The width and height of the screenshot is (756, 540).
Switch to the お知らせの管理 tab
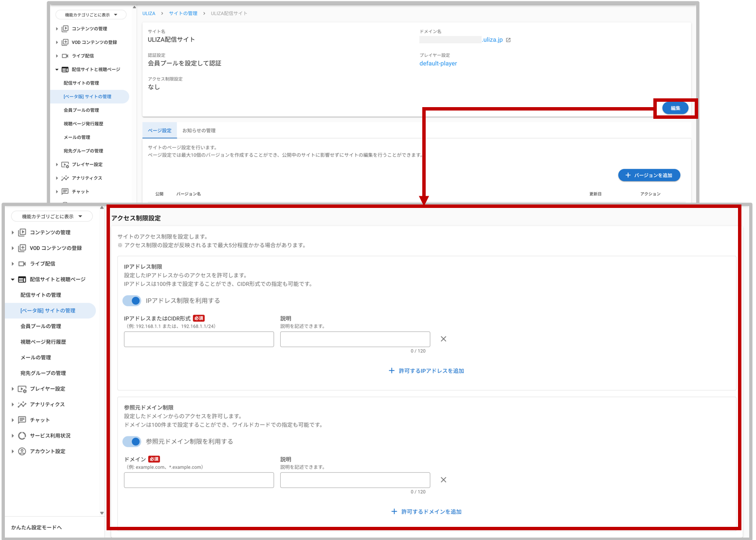point(198,130)
